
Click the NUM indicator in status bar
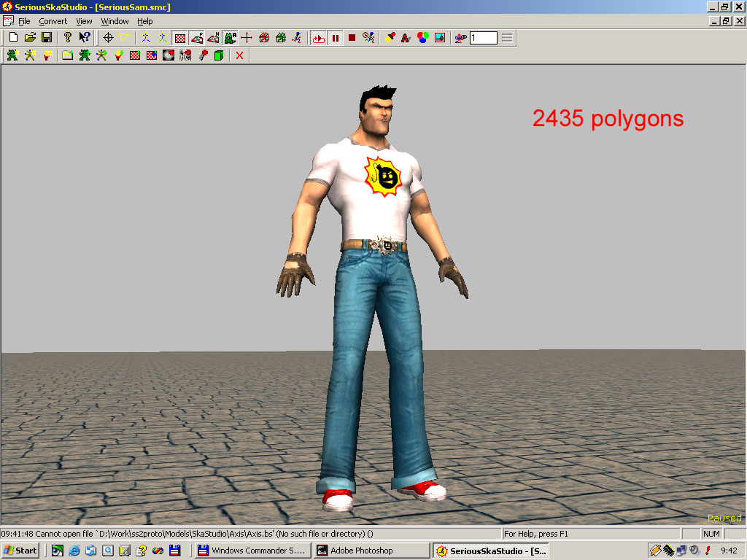pos(711,534)
